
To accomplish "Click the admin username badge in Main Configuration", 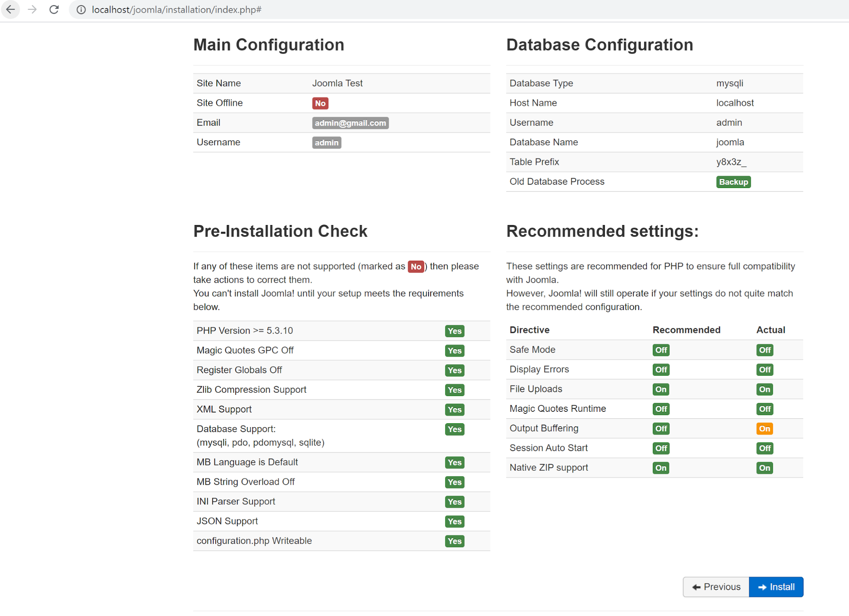I will pyautogui.click(x=327, y=143).
